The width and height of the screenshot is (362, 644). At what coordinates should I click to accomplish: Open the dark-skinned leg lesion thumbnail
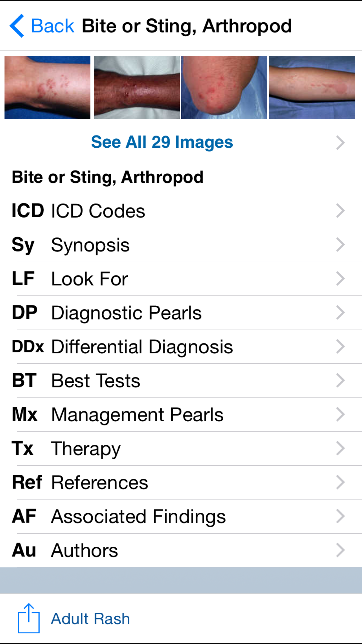[x=137, y=87]
